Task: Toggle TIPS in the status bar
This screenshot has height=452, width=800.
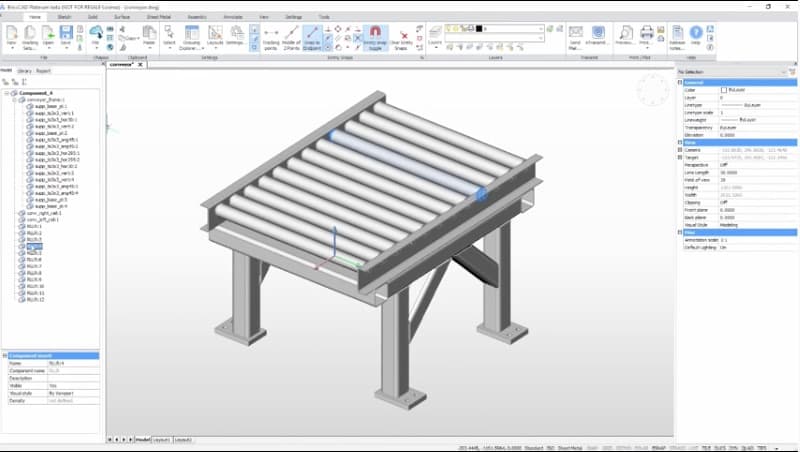Action: tap(762, 448)
